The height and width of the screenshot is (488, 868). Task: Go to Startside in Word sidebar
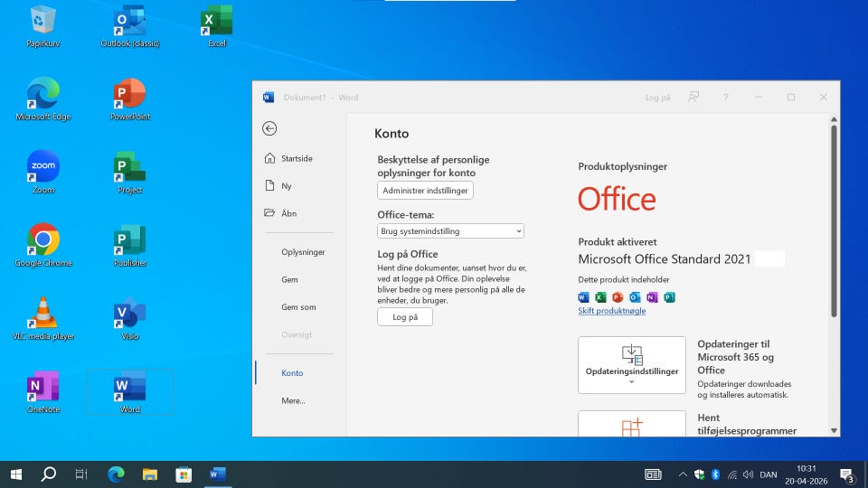click(297, 158)
